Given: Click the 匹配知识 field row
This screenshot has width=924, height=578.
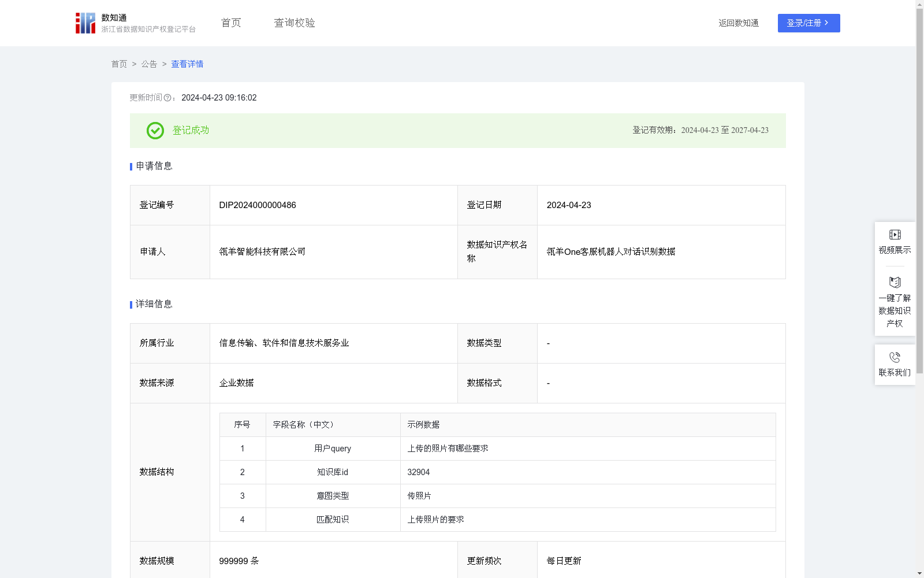Looking at the screenshot, I should pos(498,520).
